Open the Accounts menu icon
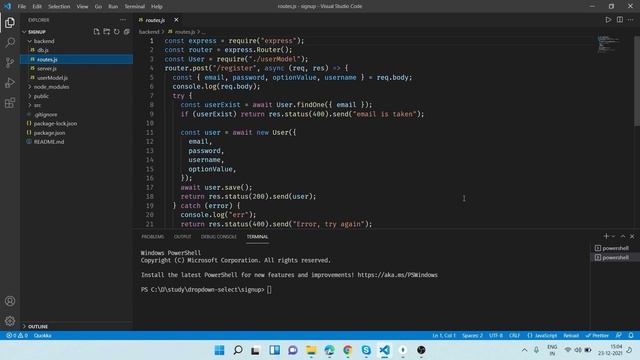This screenshot has height=360, width=640. pos(10,301)
